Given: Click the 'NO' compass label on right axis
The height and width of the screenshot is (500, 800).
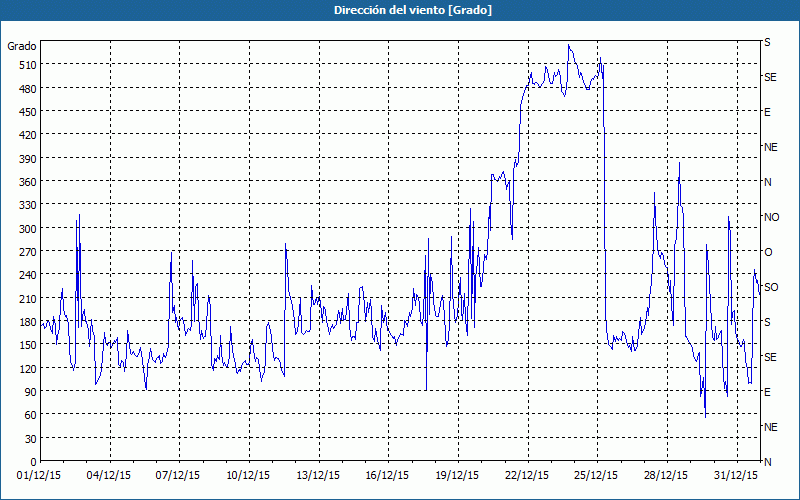Looking at the screenshot, I should pos(771,217).
